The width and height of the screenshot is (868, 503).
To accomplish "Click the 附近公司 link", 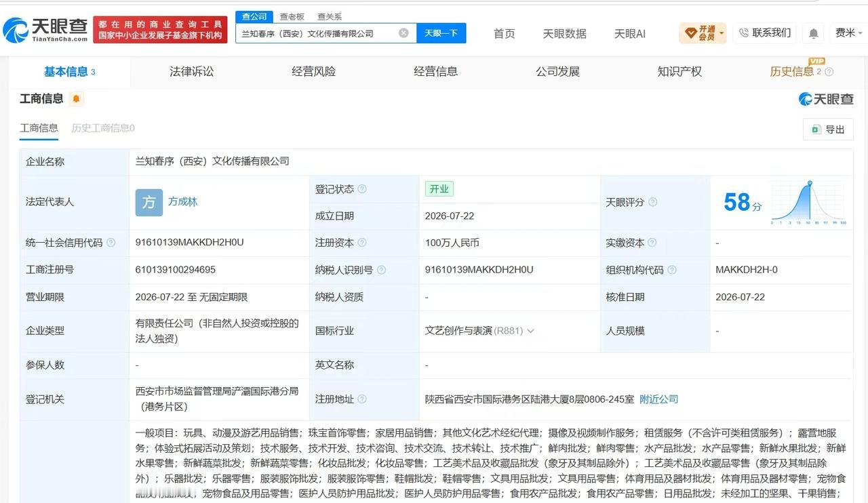I will pyautogui.click(x=658, y=399).
